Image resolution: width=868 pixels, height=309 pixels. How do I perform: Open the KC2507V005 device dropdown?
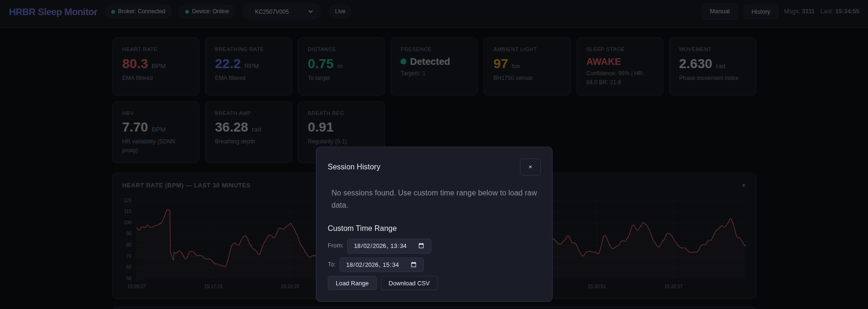282,11
